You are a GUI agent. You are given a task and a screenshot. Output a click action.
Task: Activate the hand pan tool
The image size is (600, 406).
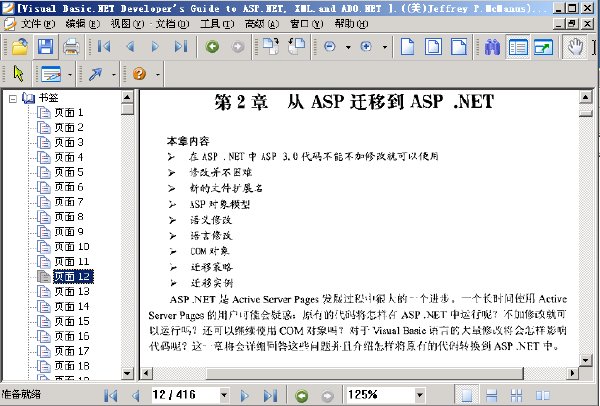tap(575, 47)
